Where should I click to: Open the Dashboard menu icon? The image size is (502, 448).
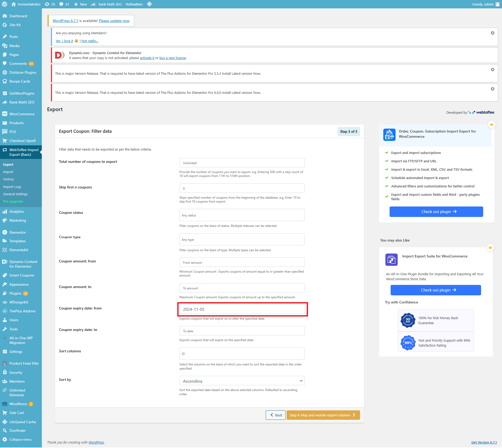(5, 16)
